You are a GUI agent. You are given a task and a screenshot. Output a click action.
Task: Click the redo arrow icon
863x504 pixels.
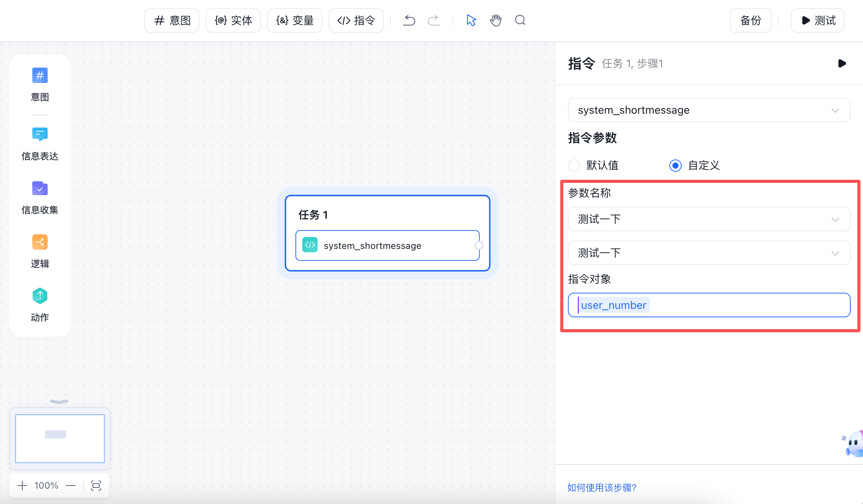(434, 20)
